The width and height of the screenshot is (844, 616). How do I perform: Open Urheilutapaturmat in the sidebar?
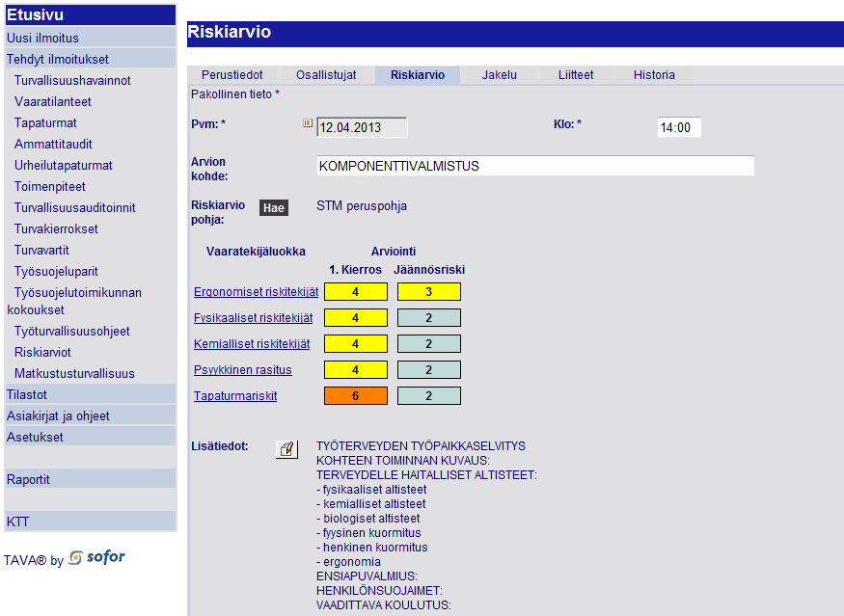(x=64, y=165)
